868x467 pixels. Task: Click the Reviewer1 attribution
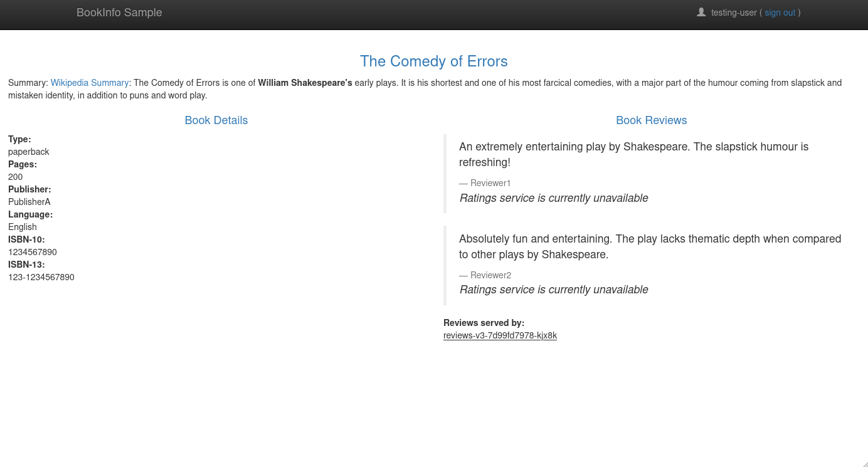485,183
